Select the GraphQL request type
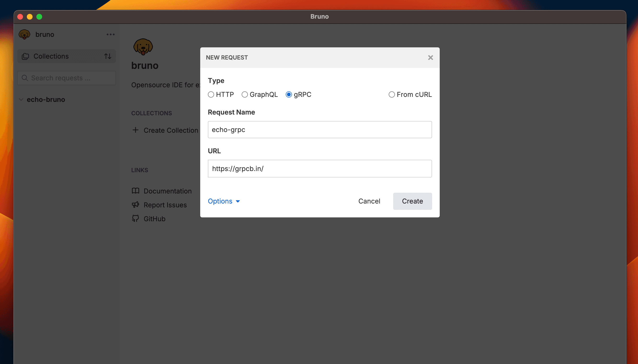The width and height of the screenshot is (638, 364). [x=245, y=94]
